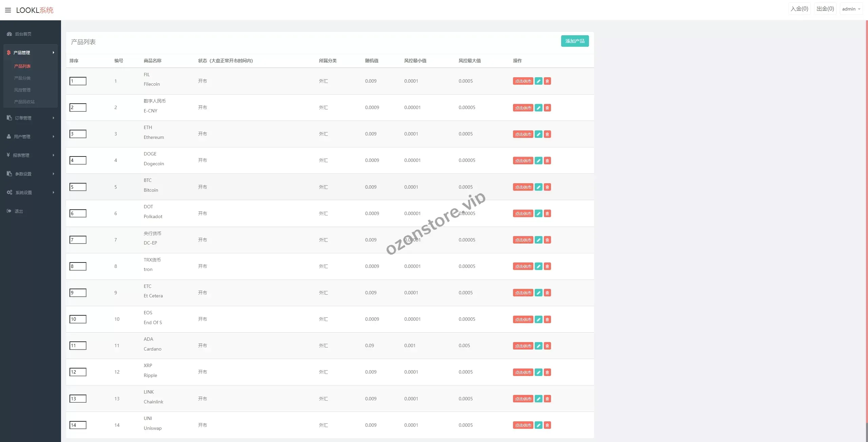Toggle market close for Ripple product

[x=523, y=372]
